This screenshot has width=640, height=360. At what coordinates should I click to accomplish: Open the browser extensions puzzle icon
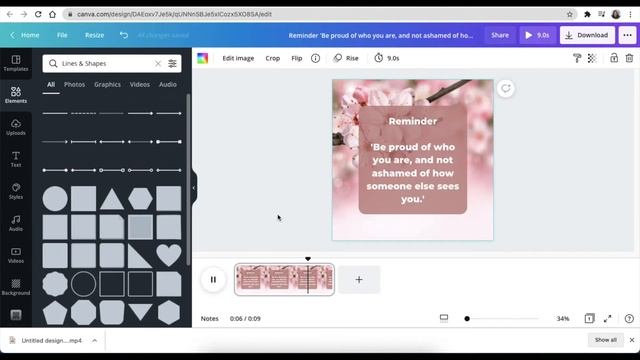point(587,14)
